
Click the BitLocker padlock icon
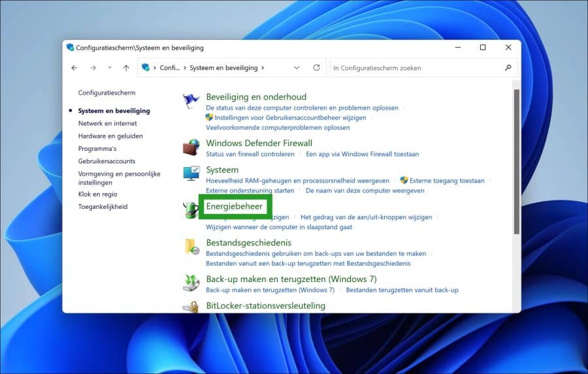(191, 307)
